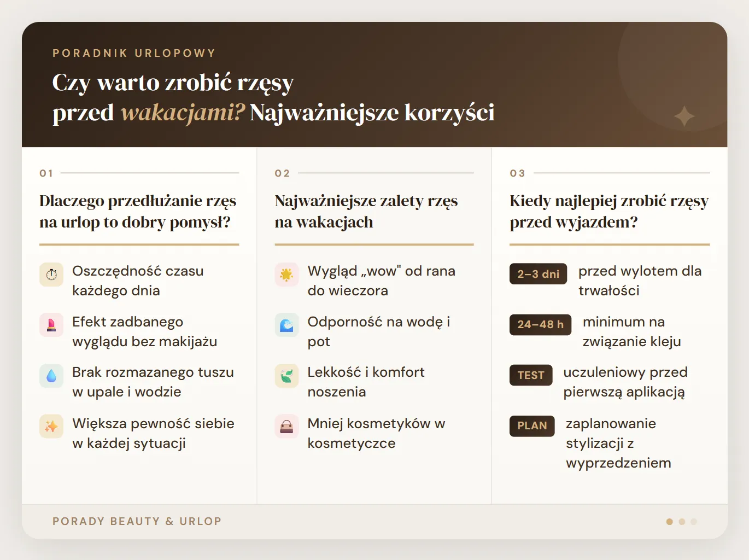Screen dimensions: 749x560
Task: Select the second pagination dot
Action: click(x=682, y=521)
